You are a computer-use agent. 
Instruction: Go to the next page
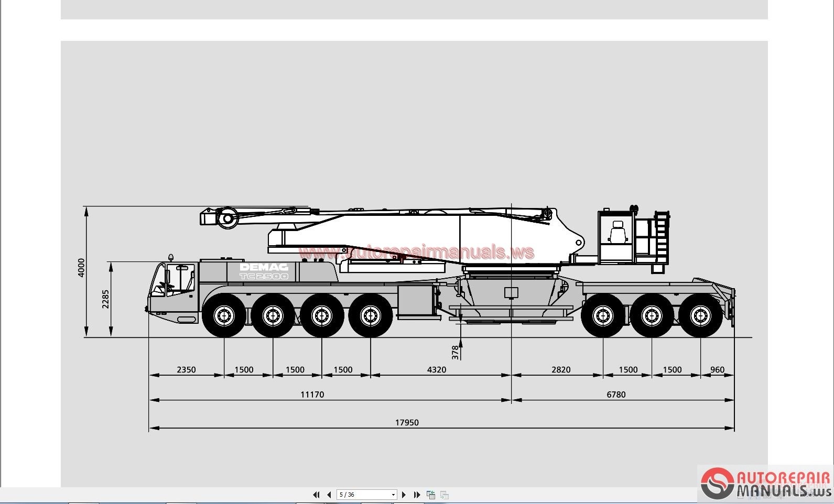point(404,495)
